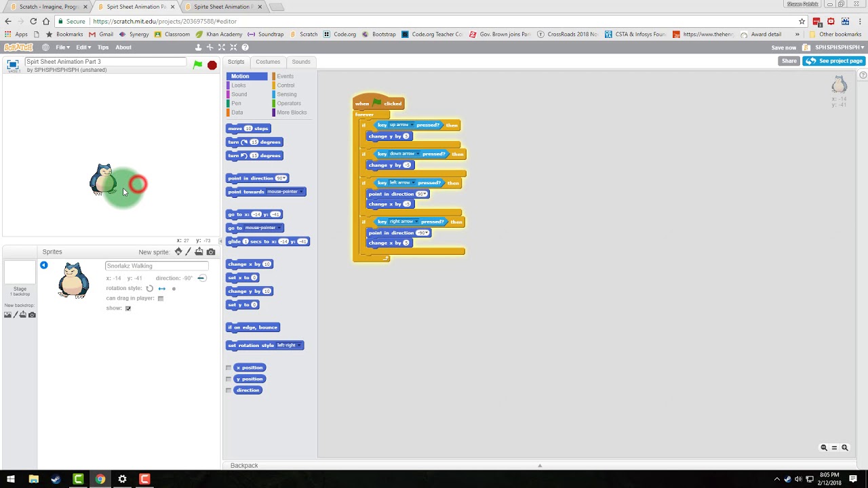868x488 pixels.
Task: Open point towards mouse-pointer dropdown
Action: click(x=284, y=192)
